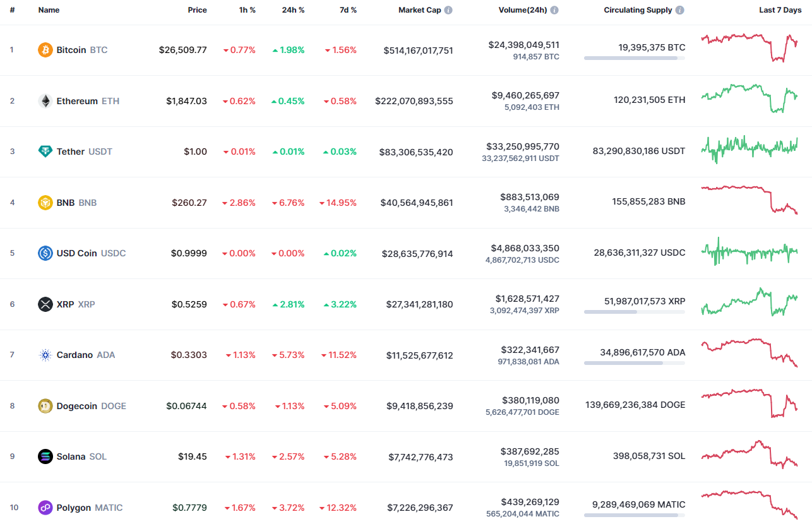Sort by the Price column header

197,9
